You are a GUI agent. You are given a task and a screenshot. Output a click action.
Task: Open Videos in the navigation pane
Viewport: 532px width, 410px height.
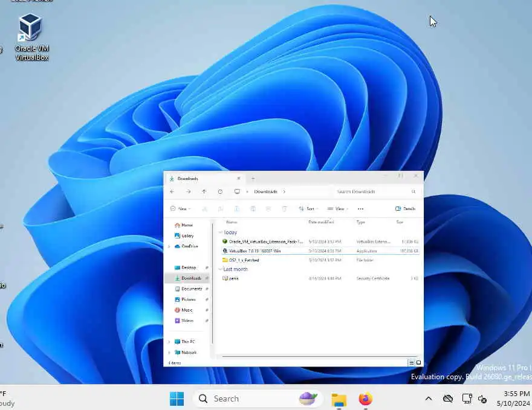184,320
